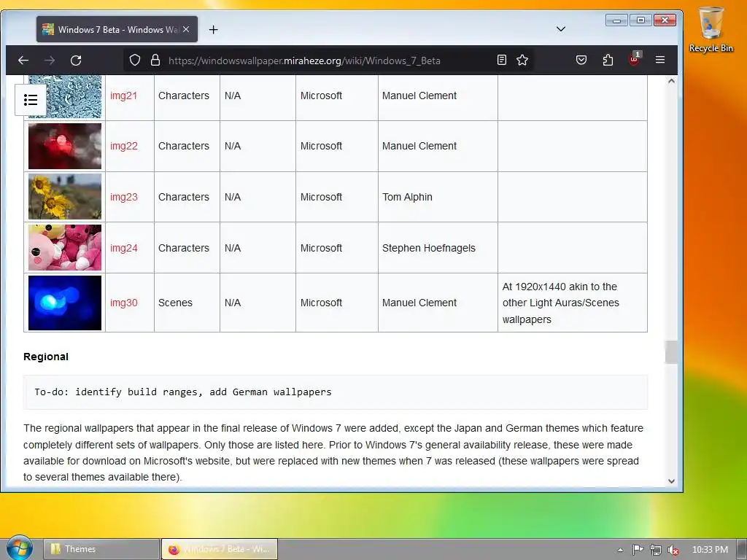This screenshot has height=560, width=747.
Task: Toggle reader view icon
Action: click(x=502, y=60)
